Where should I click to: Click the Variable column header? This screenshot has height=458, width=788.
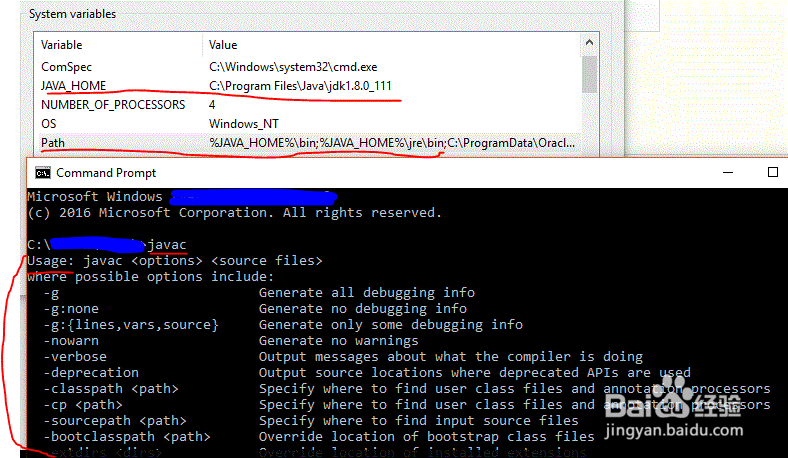coord(62,45)
